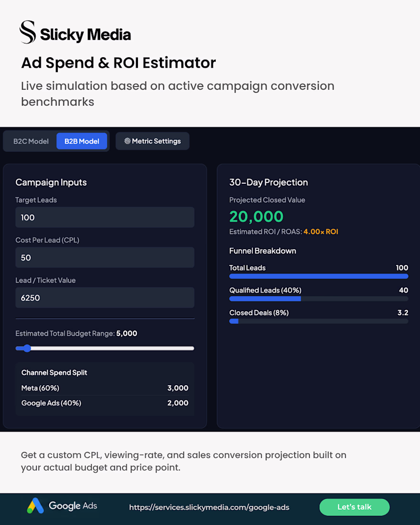Click the Qualified Leads 40 value
The height and width of the screenshot is (525, 420).
[404, 290]
